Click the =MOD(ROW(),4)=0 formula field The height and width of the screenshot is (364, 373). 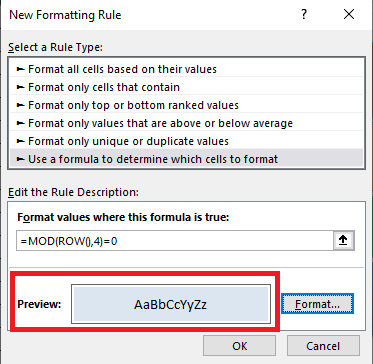175,241
